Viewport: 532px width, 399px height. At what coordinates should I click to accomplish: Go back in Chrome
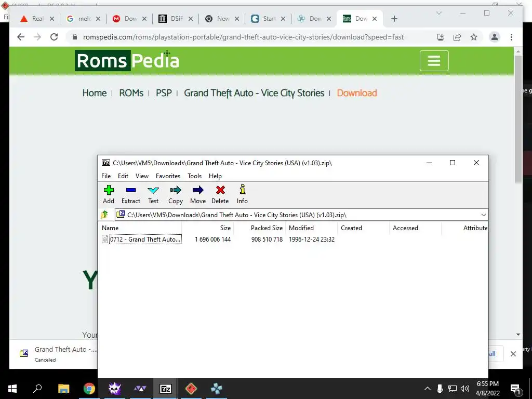coord(21,37)
